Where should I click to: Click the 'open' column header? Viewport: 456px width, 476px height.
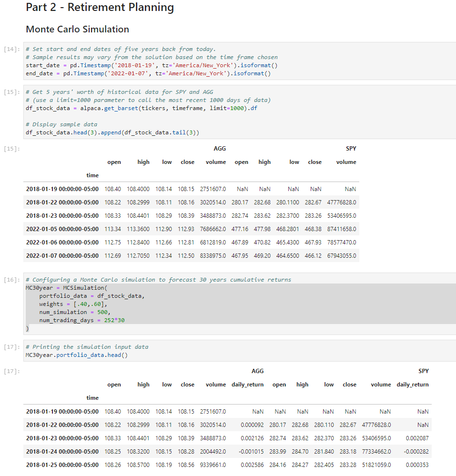(114, 162)
